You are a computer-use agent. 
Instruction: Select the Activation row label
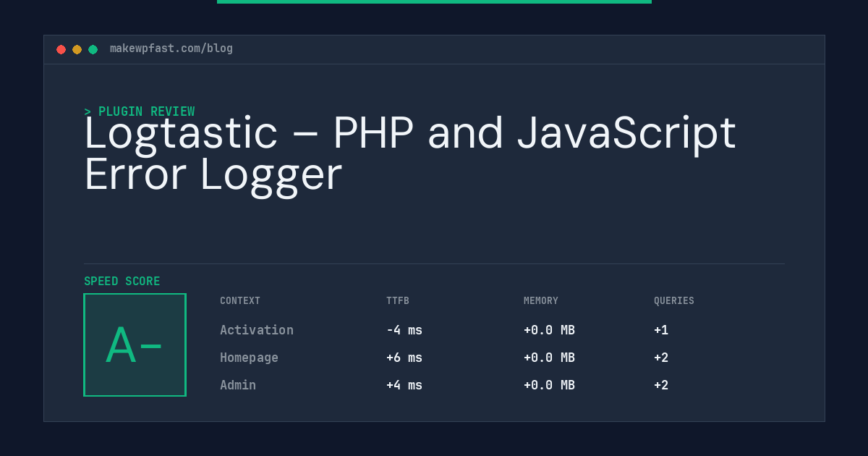tap(257, 330)
